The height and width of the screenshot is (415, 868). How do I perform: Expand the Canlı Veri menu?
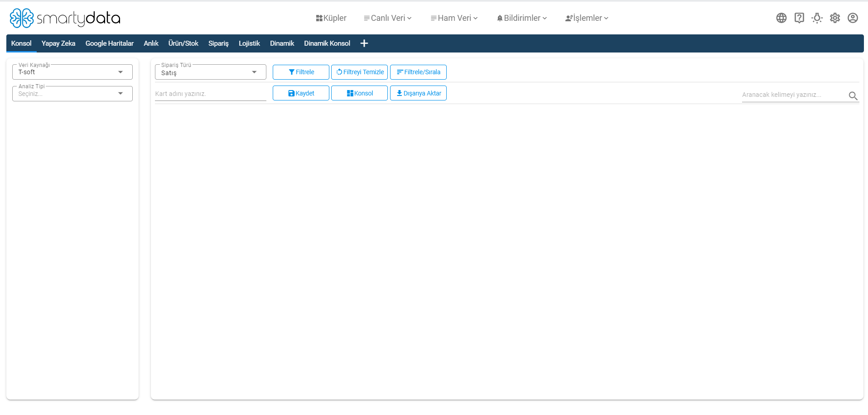pos(388,18)
